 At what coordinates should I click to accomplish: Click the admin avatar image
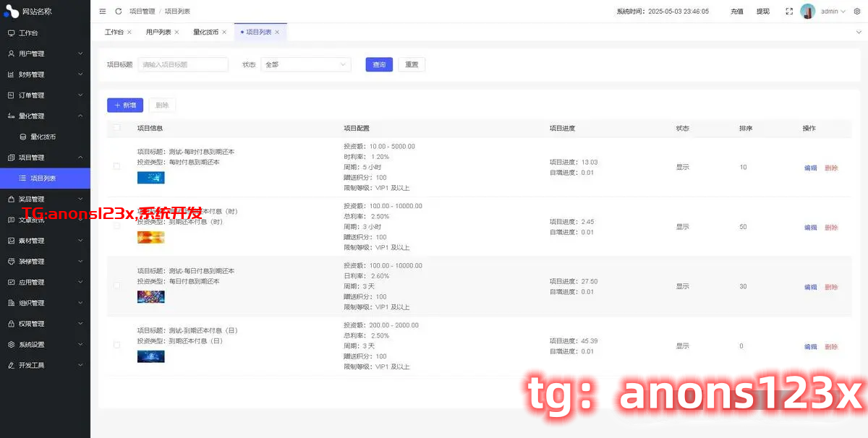[808, 12]
